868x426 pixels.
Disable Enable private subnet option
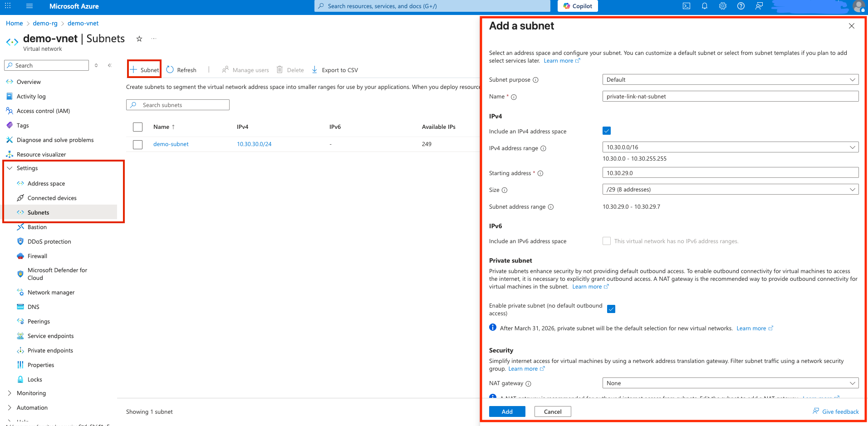[611, 308]
